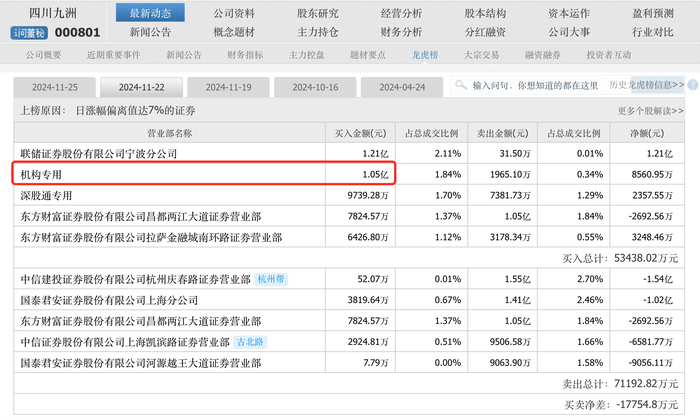Image resolution: width=700 pixels, height=420 pixels.
Task: Go to 财务指标 sub-navigation
Action: pyautogui.click(x=245, y=55)
